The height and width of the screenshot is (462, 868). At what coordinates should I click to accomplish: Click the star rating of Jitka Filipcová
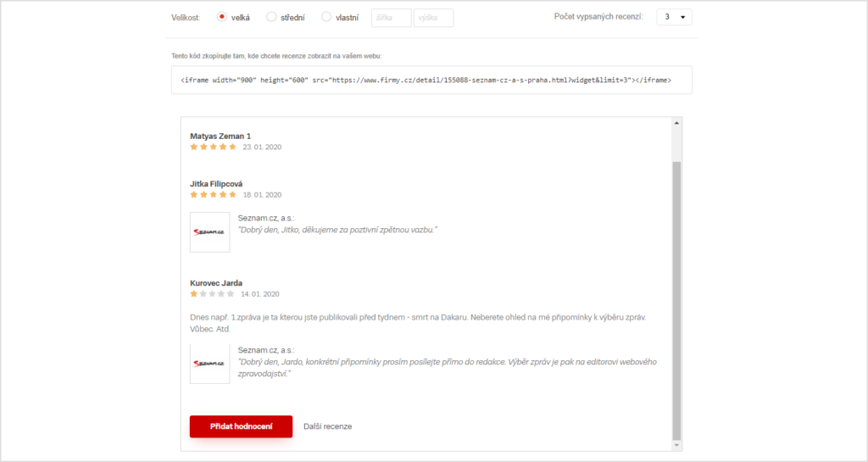click(x=213, y=195)
